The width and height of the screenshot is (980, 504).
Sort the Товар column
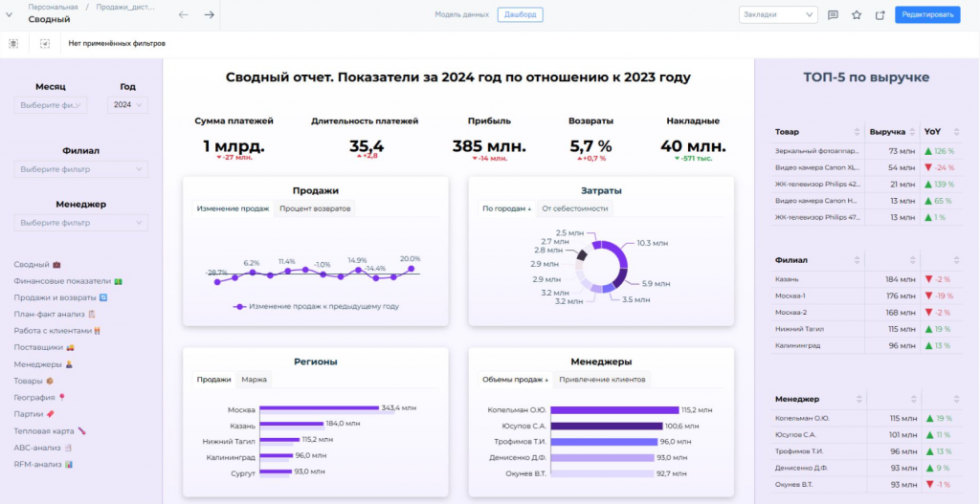point(857,132)
